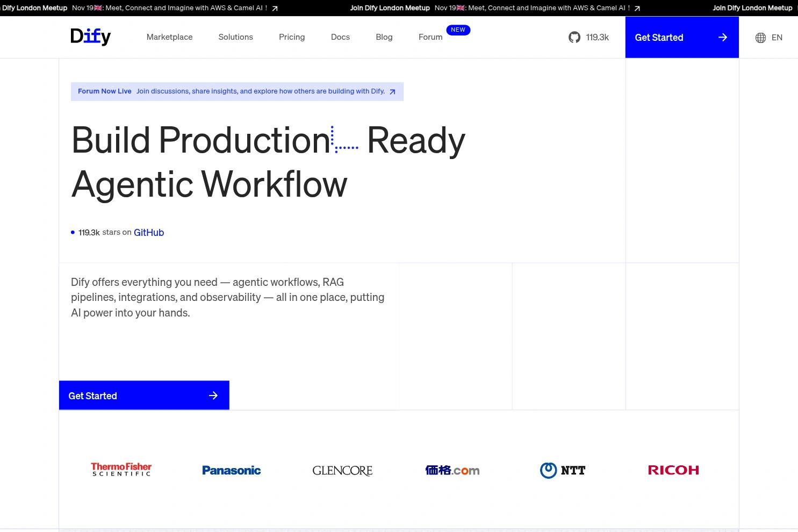
Task: Open the Solutions menu
Action: coord(235,37)
